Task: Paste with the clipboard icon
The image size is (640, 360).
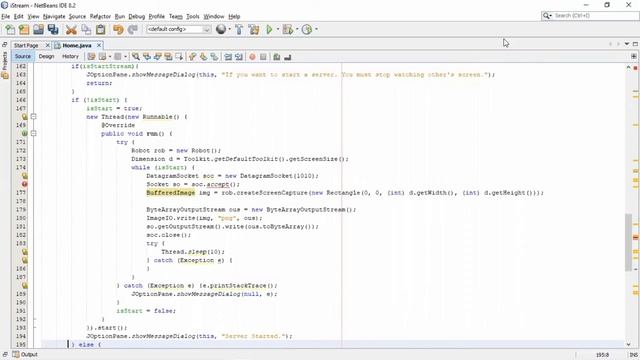Action: 100,29
